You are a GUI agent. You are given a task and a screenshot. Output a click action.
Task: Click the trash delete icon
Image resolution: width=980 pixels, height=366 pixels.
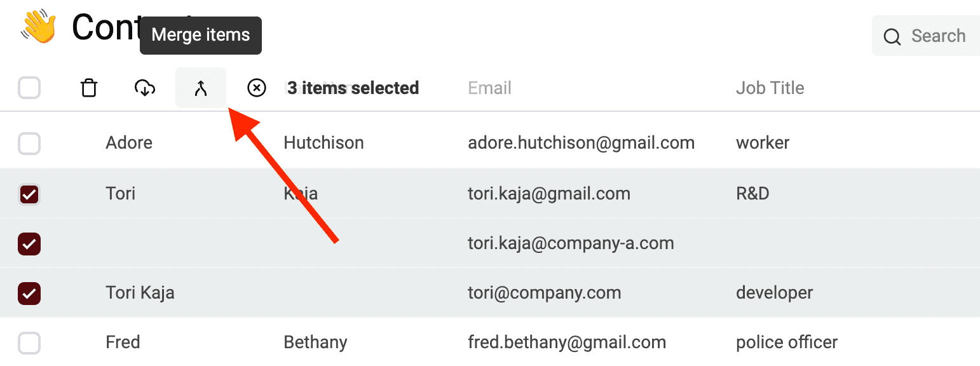[89, 88]
